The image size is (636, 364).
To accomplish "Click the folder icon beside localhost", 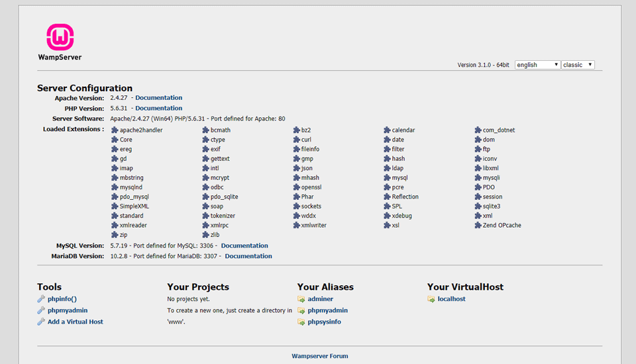I will tap(431, 299).
